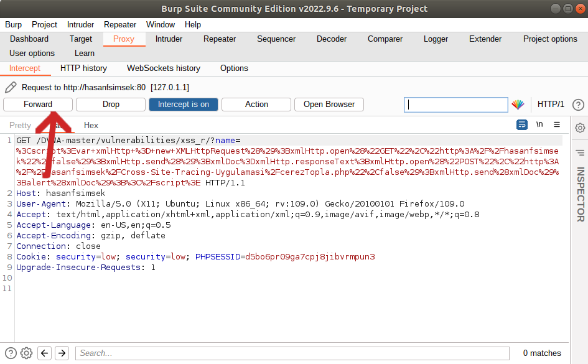Switch to Pretty message view
The image size is (588, 364).
click(x=21, y=125)
